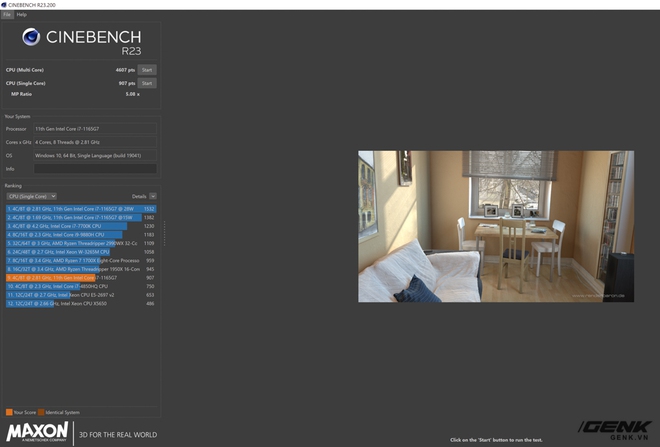Click the Processor field showing i7-1165G7
This screenshot has width=660, height=447.
[x=95, y=129]
